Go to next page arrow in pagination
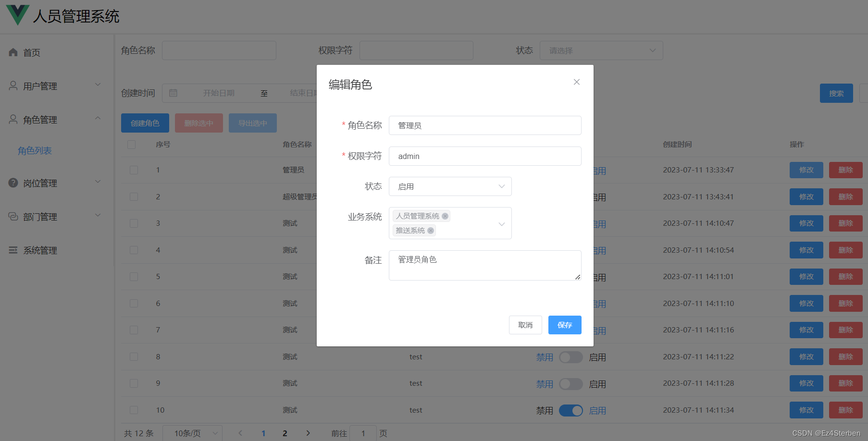Screen dimensions: 868x441 coord(308,433)
